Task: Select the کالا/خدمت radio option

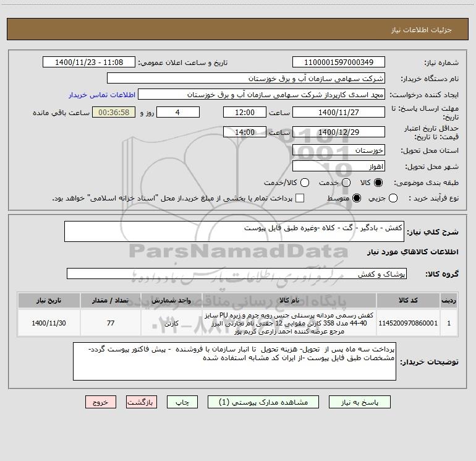Action: 305,183
